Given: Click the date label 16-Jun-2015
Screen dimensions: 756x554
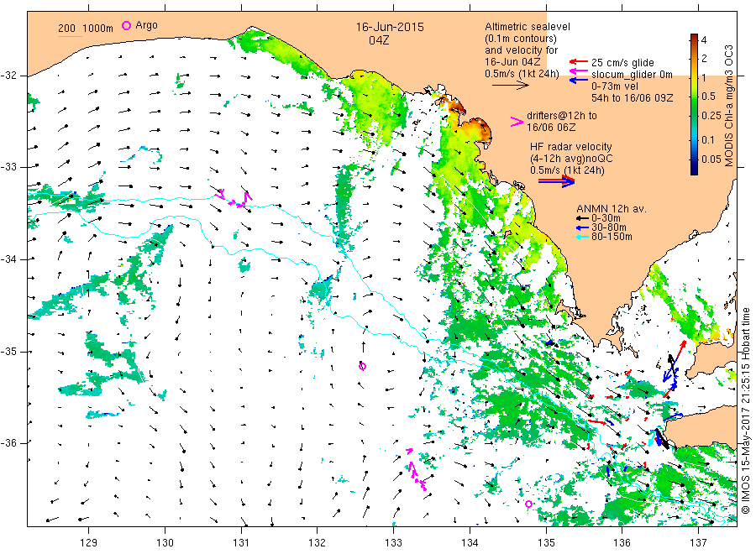Looking at the screenshot, I should tap(390, 27).
